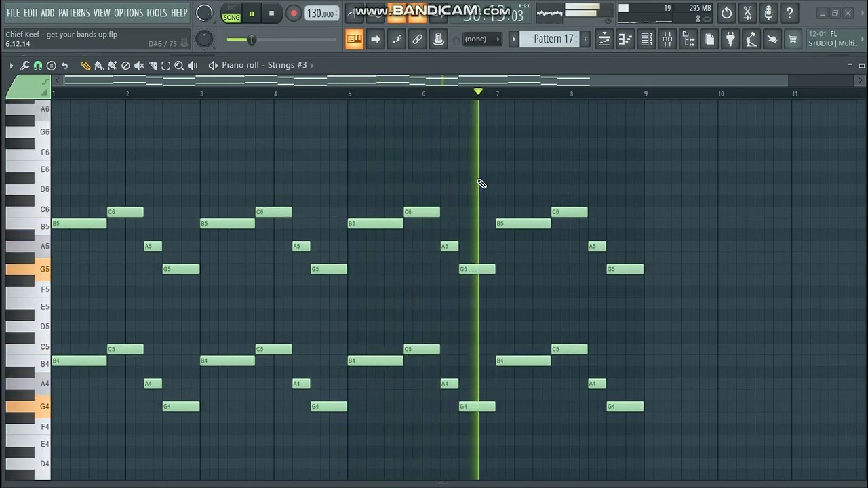The height and width of the screenshot is (488, 868).
Task: Open the PATTERNS menu
Action: pyautogui.click(x=74, y=13)
